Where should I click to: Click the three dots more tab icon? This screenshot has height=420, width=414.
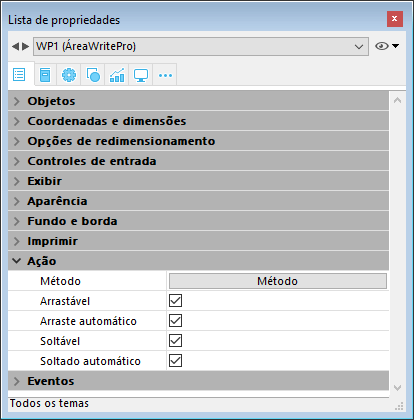pyautogui.click(x=165, y=75)
